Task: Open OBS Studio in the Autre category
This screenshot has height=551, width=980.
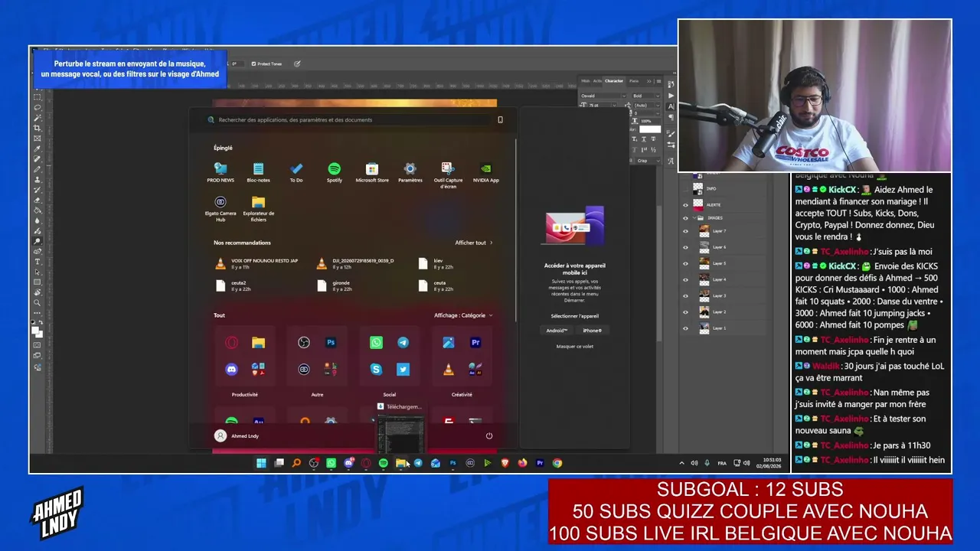Action: pyautogui.click(x=304, y=343)
